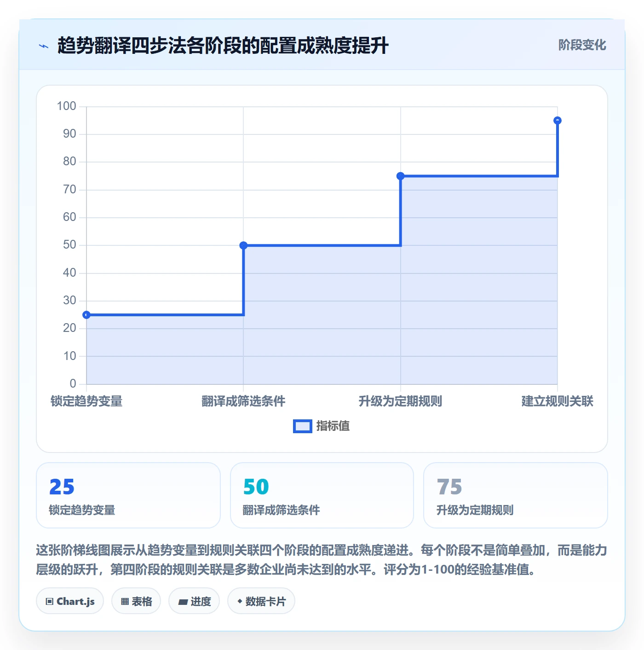Image resolution: width=644 pixels, height=650 pixels.
Task: Click the description paragraph starting 这张阶梯线图
Action: point(322,560)
